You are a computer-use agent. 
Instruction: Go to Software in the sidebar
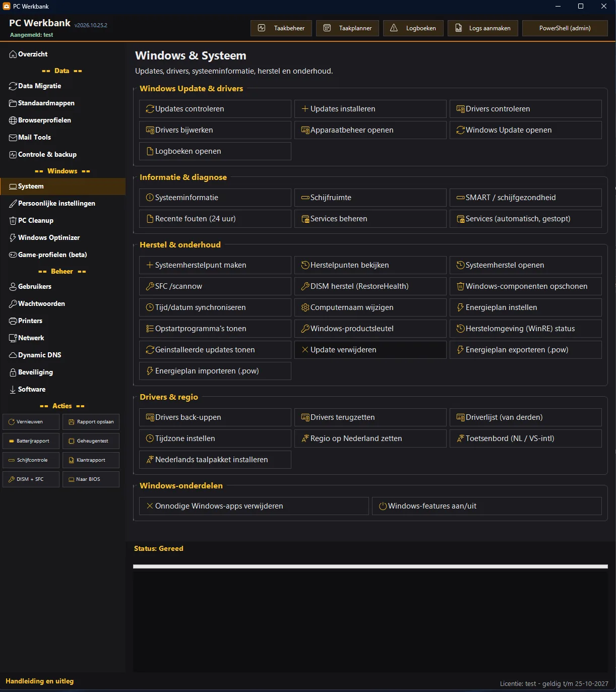63,389
